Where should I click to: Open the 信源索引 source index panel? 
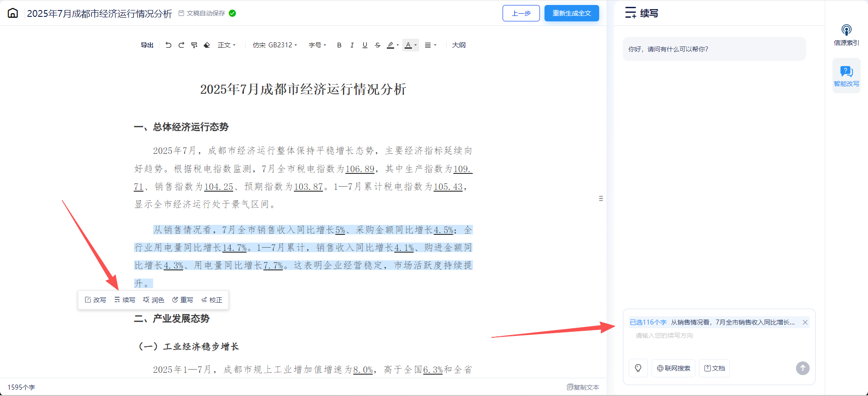(847, 35)
